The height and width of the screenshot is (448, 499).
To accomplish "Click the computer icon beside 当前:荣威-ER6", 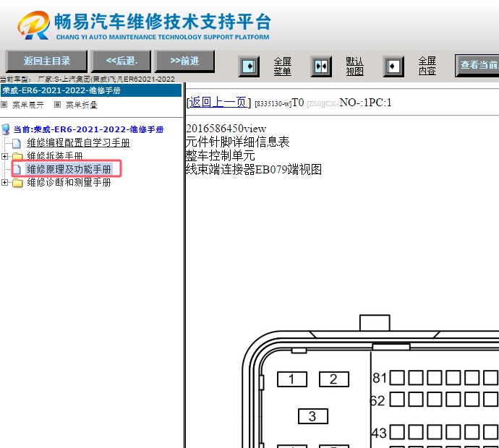I will (6, 129).
